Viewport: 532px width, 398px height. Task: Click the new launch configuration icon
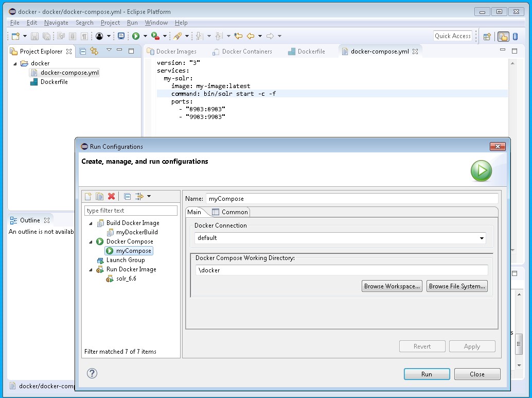click(88, 196)
